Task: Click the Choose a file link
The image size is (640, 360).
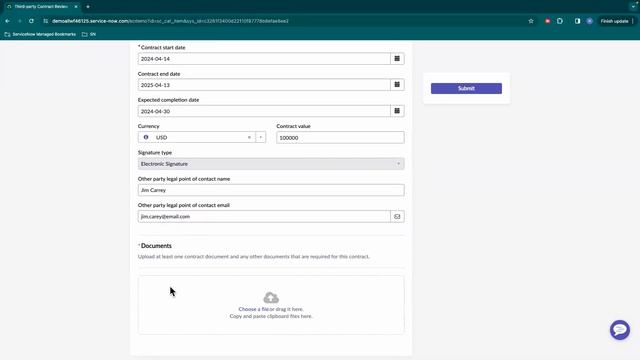Action: coord(253,309)
